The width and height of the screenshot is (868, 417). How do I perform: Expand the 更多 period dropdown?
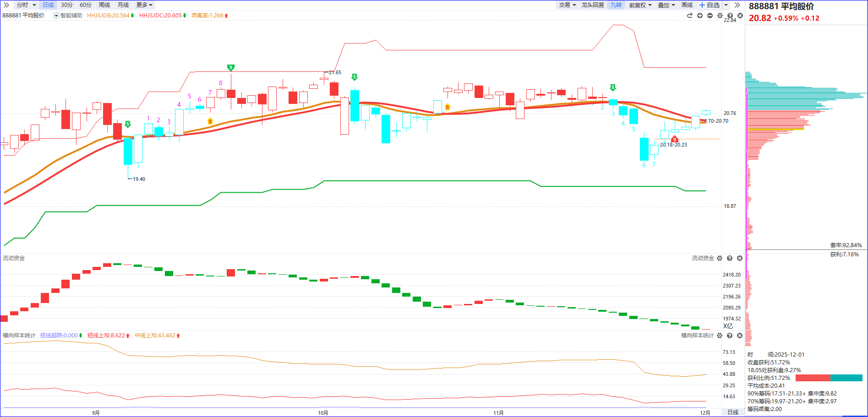point(144,5)
